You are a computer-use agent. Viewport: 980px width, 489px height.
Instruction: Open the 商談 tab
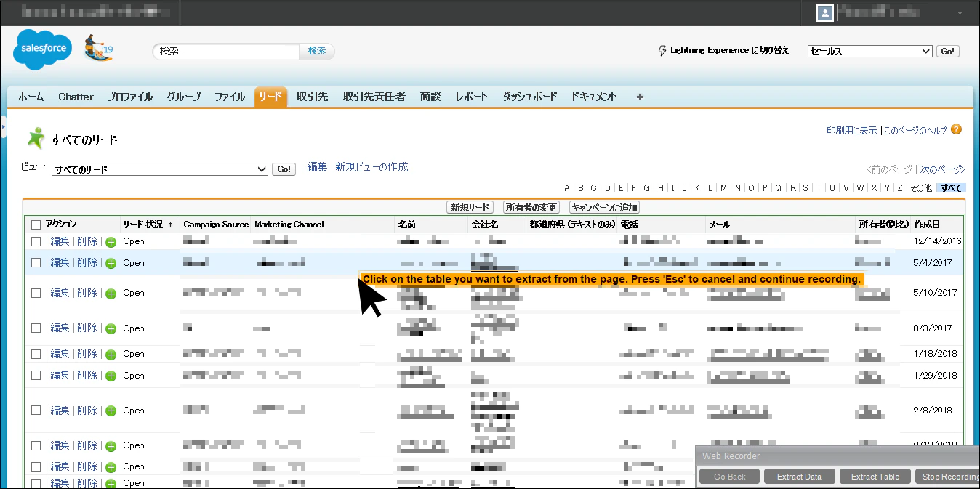[x=430, y=97]
